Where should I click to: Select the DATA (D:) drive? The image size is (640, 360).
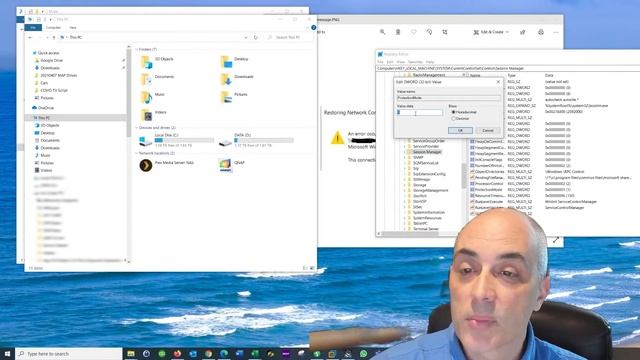coord(256,140)
